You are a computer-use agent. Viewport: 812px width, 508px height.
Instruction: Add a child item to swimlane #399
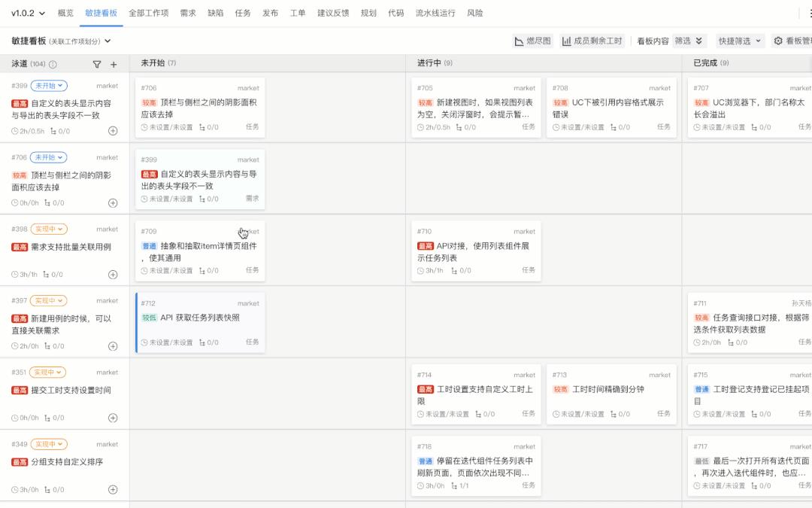113,131
